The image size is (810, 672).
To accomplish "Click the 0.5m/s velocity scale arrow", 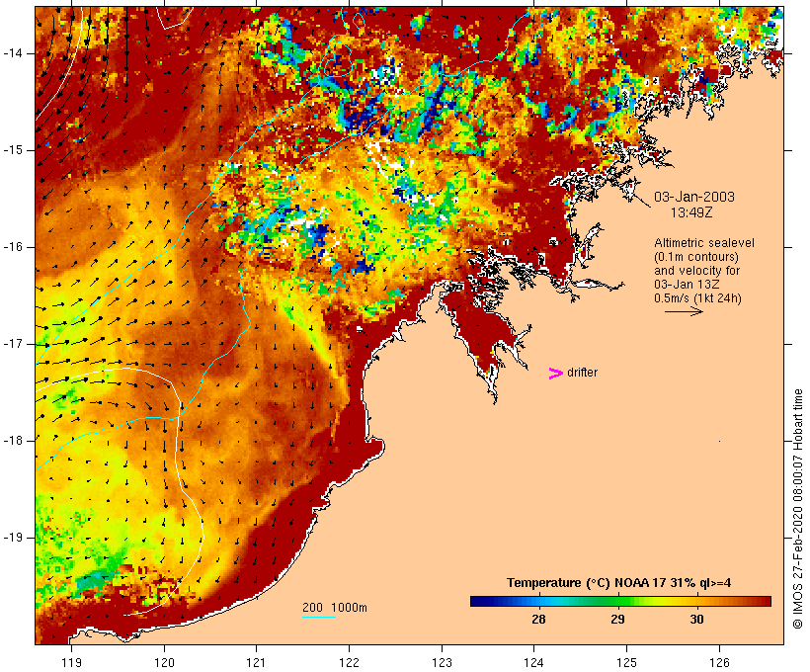I will [684, 311].
